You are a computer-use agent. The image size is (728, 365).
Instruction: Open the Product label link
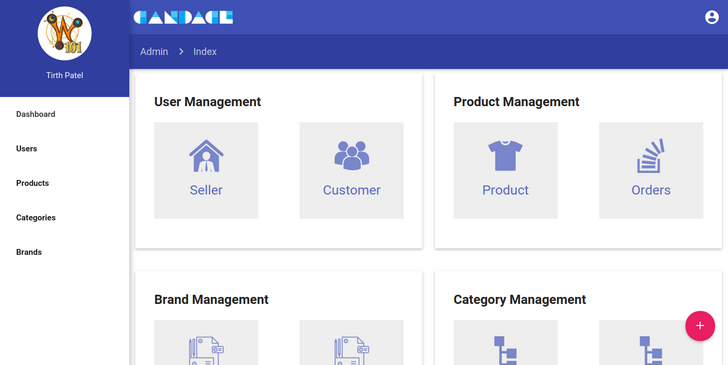pos(505,190)
